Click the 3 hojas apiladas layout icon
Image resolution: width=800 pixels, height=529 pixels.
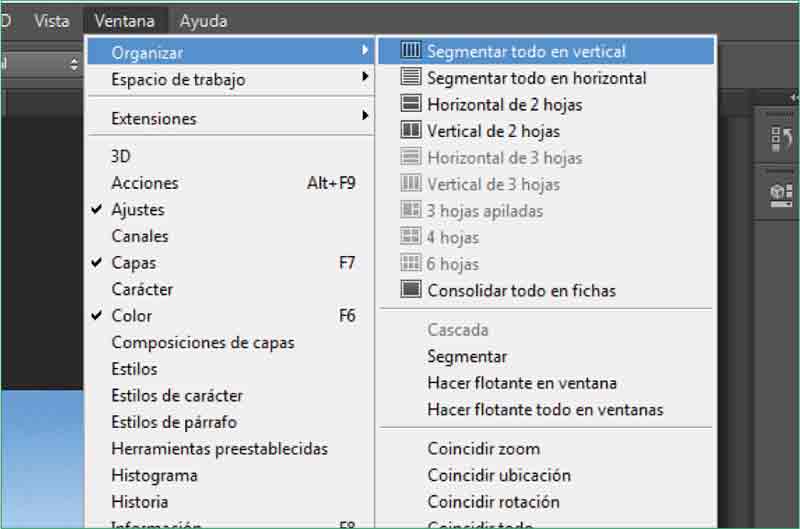[x=411, y=210]
